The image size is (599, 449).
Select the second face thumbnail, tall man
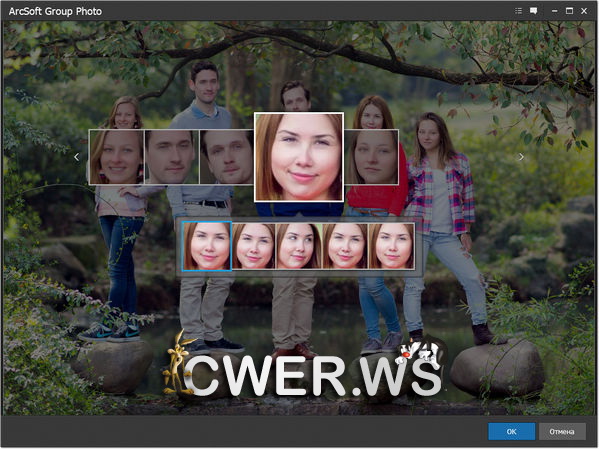coord(172,157)
